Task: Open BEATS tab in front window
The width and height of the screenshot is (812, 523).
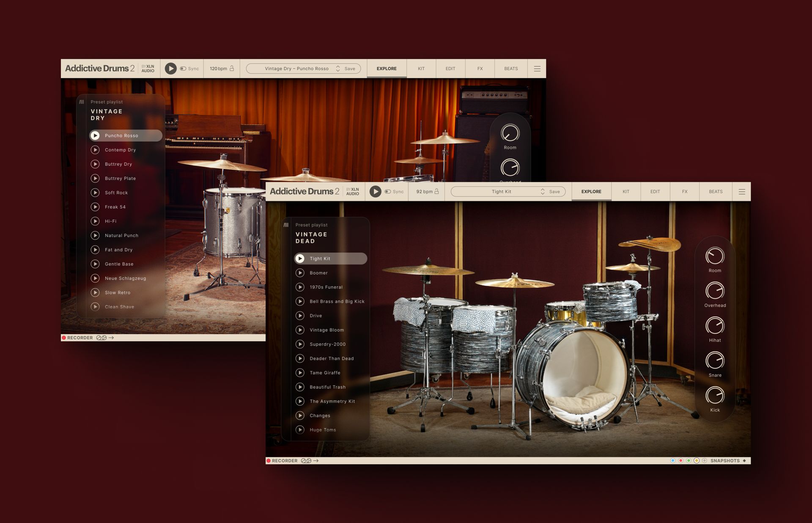Action: tap(716, 192)
